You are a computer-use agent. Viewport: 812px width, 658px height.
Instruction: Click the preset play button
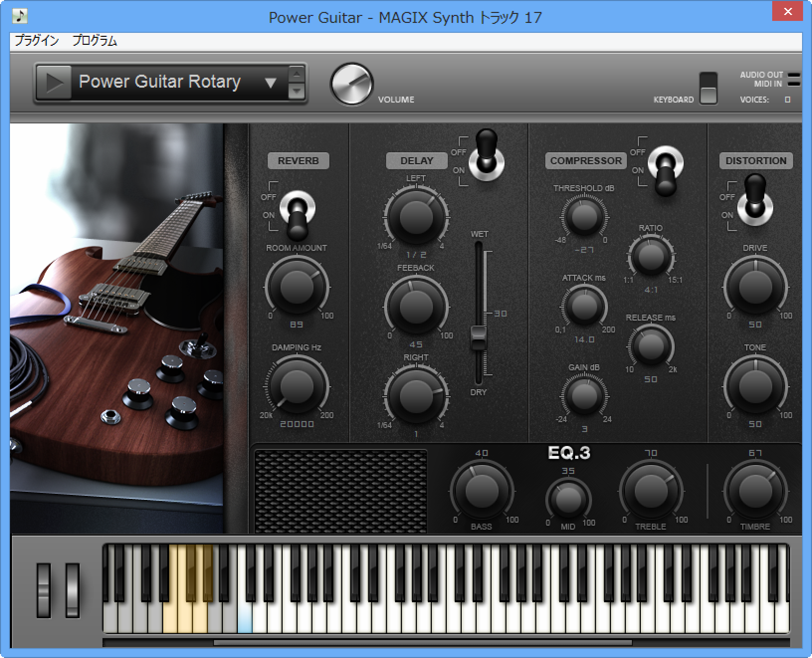coord(54,82)
